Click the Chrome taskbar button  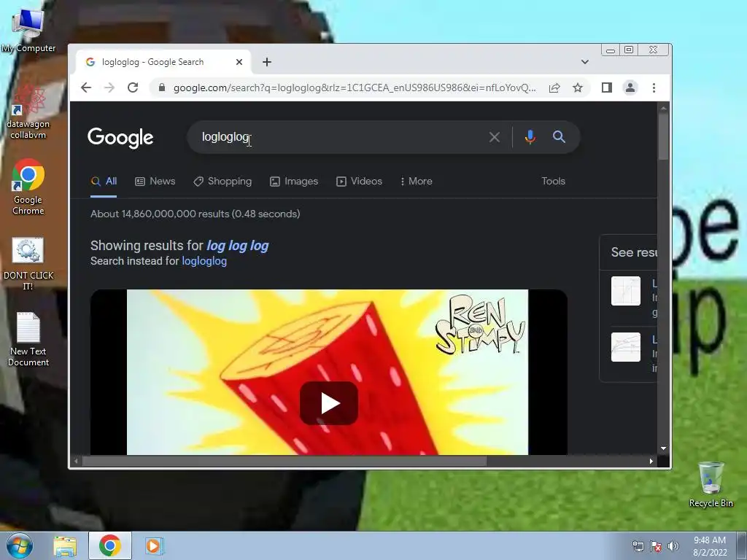tap(109, 545)
